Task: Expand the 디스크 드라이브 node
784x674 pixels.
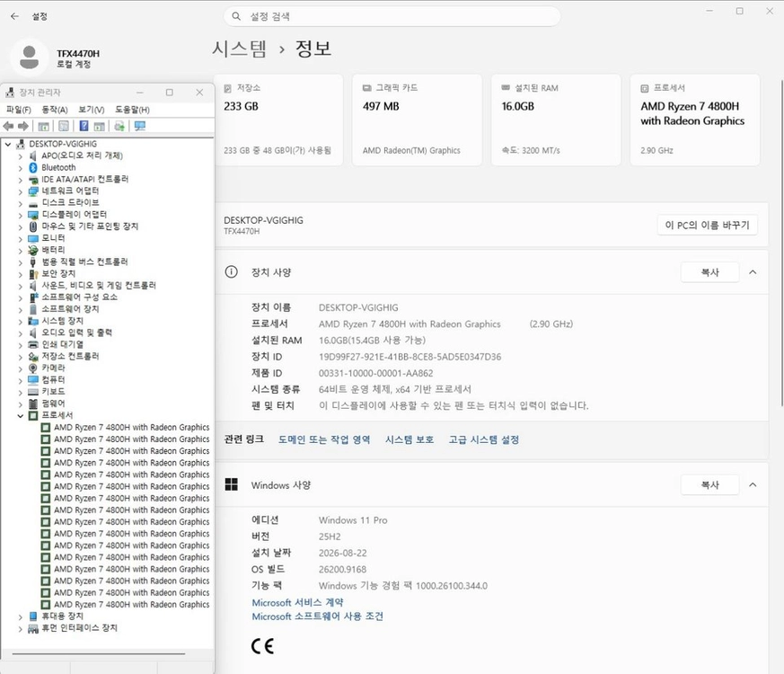Action: pyautogui.click(x=21, y=203)
